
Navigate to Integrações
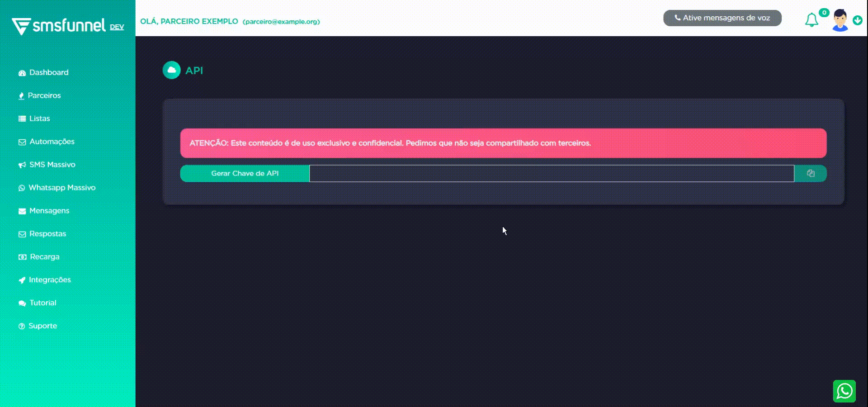tap(50, 280)
